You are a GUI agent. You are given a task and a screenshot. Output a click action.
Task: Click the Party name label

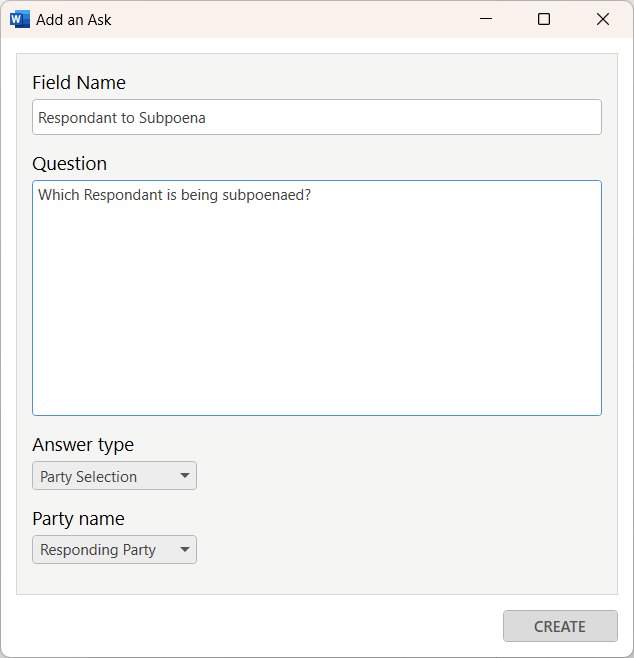[x=78, y=519]
